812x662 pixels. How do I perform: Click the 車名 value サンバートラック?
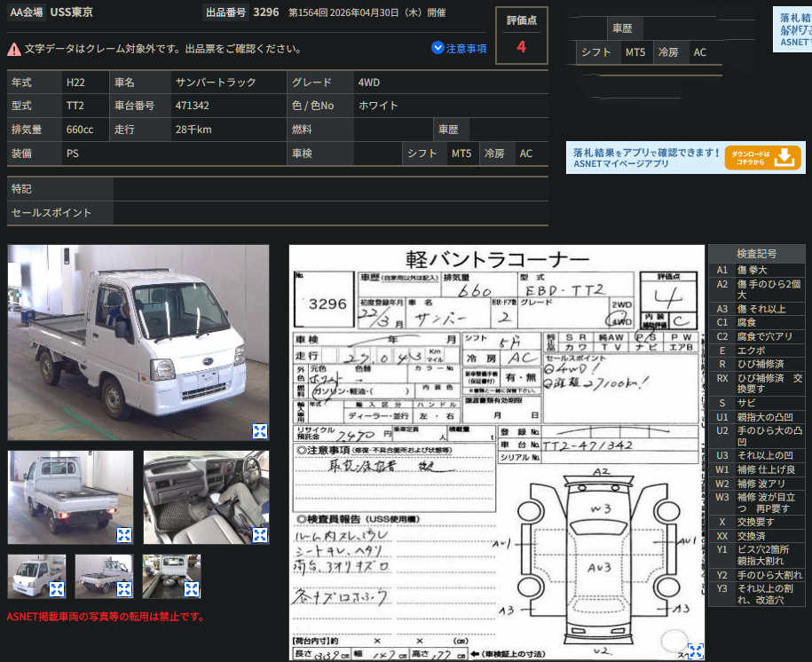(x=216, y=83)
